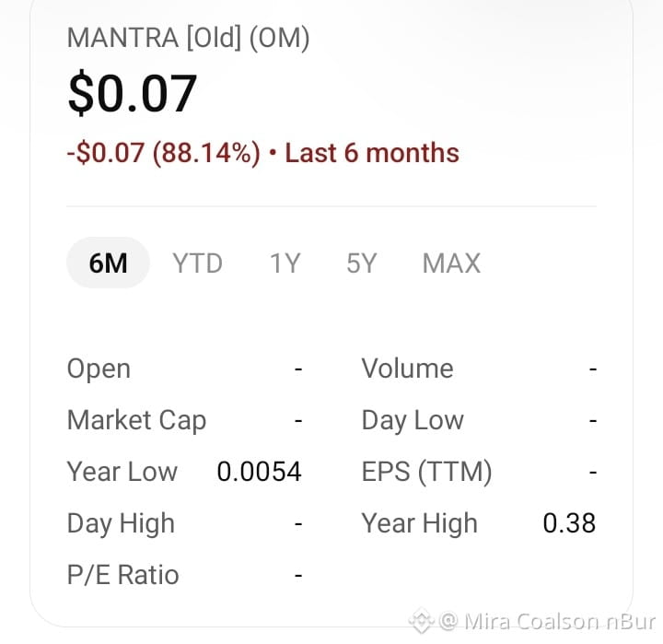Click the Year Low value 0.0054
Viewport: 663px width, 644px height.
coord(259,472)
